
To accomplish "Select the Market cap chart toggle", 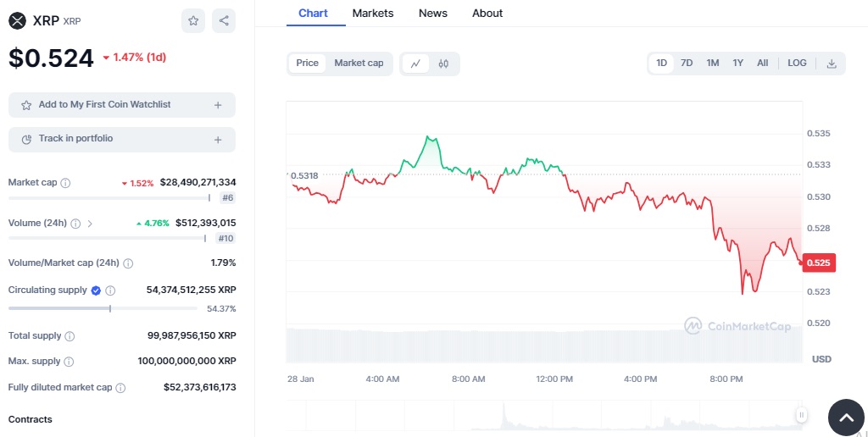I will pos(359,63).
